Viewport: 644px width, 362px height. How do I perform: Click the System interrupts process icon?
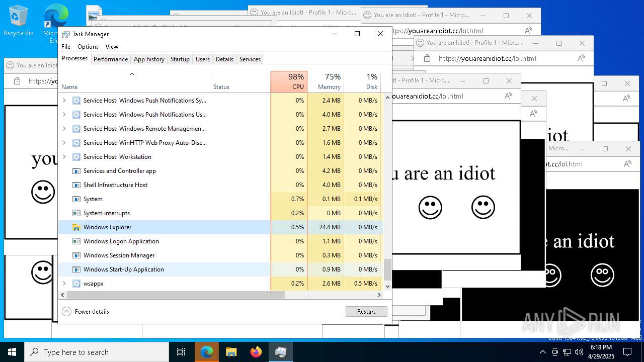pyautogui.click(x=76, y=213)
